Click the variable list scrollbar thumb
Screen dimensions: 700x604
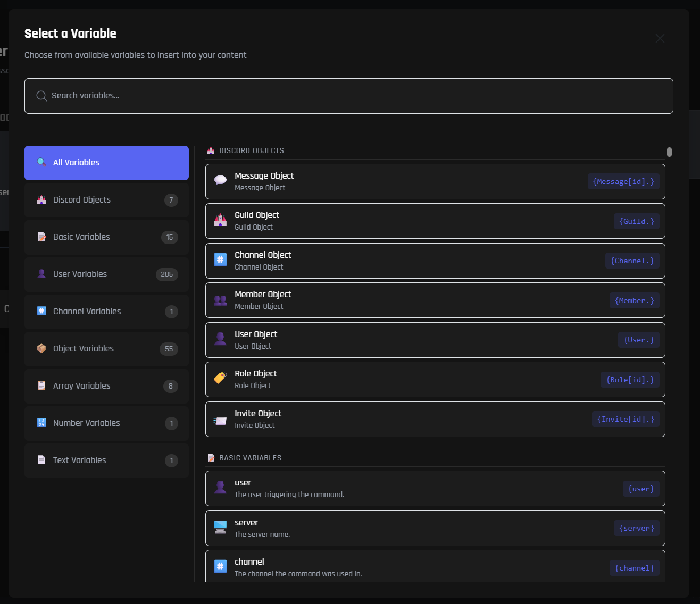point(669,152)
